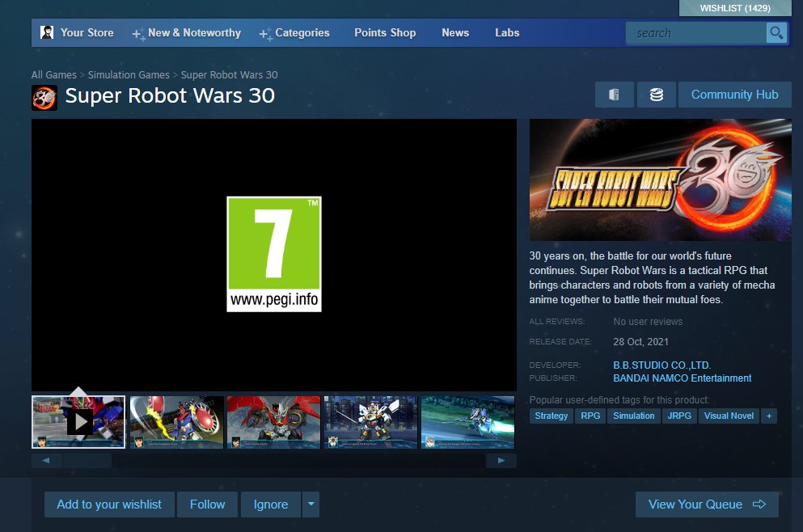
Task: Select second screenshot thumbnail with red shield robot
Action: [x=176, y=422]
